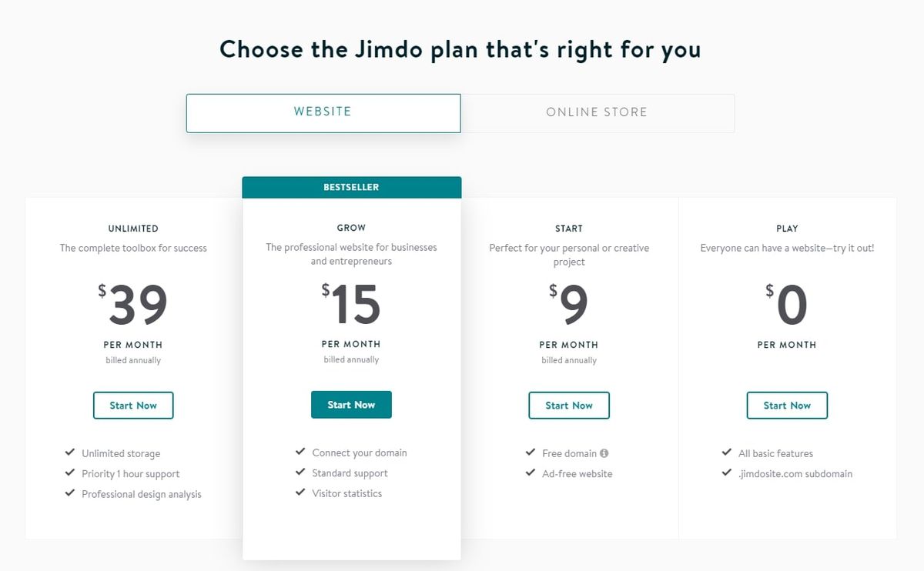Click checkmark icon beside Ad-free website
This screenshot has width=924, height=571.
[531, 472]
